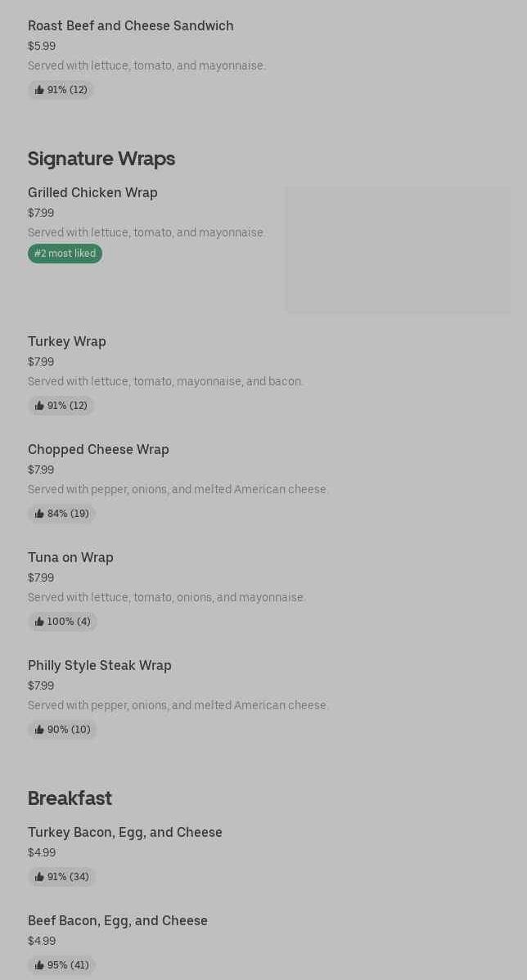The width and height of the screenshot is (527, 980).
Task: Click the Signature Wraps section heading
Action: click(101, 159)
